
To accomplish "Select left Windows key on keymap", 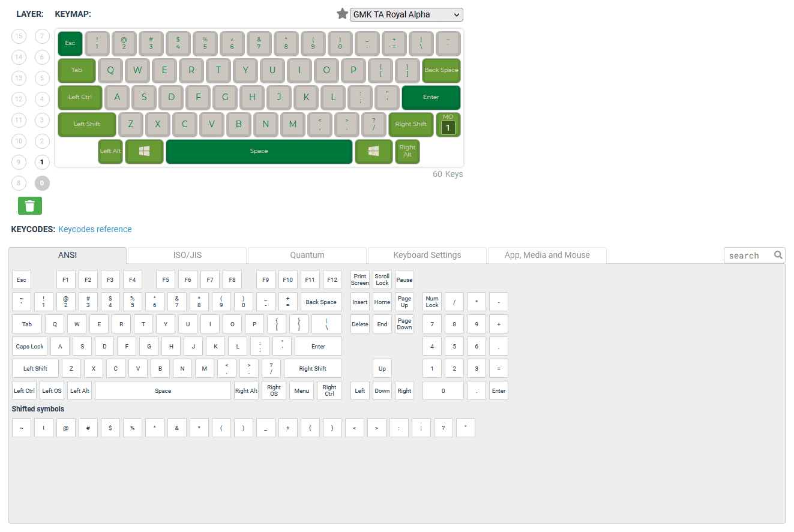I will coord(144,151).
